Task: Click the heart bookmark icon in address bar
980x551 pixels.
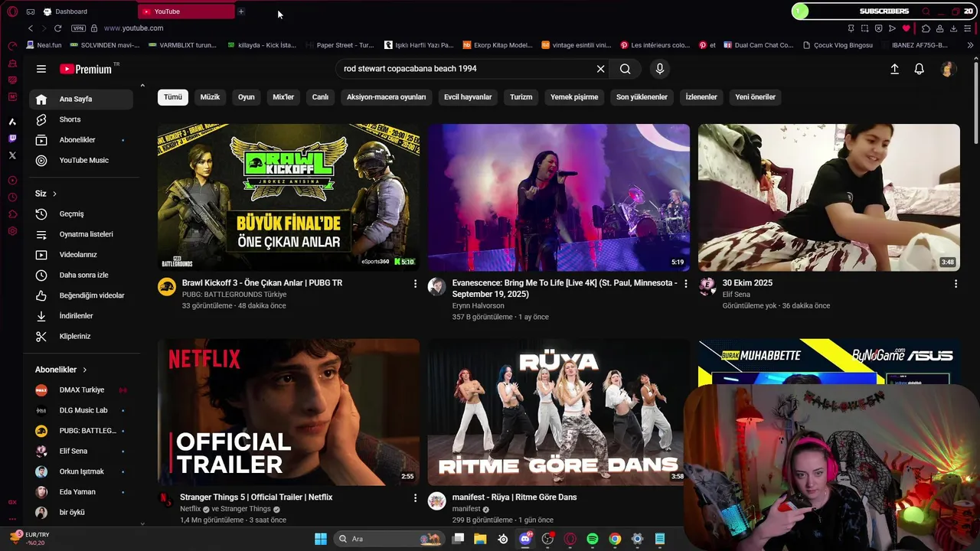Action: (906, 28)
